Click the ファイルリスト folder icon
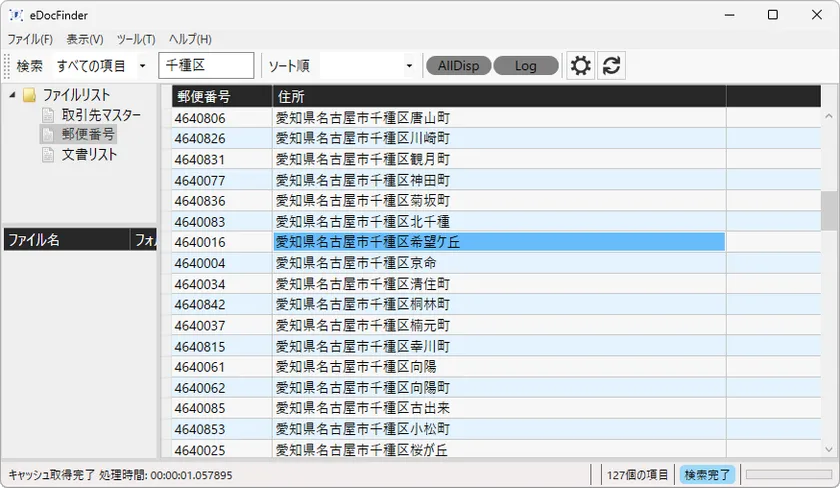 [x=29, y=95]
